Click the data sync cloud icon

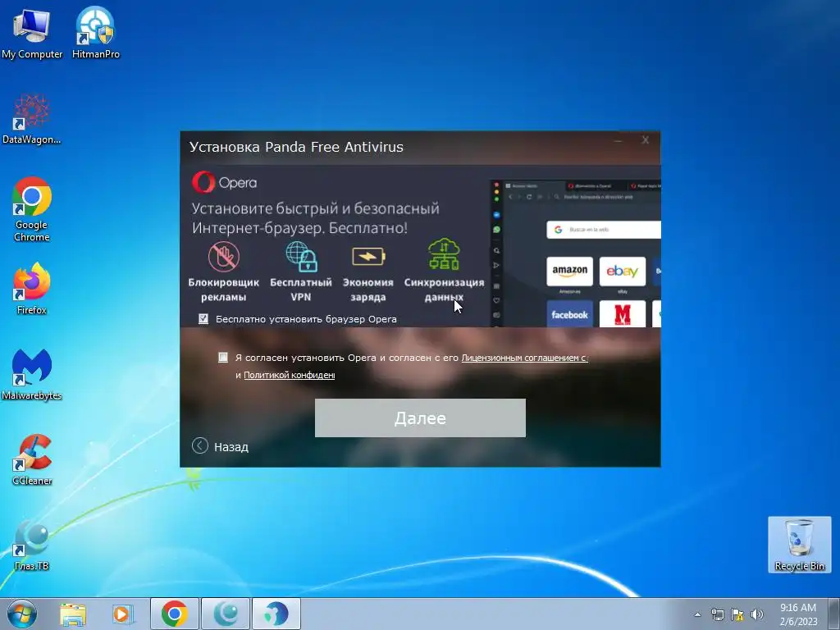click(444, 254)
